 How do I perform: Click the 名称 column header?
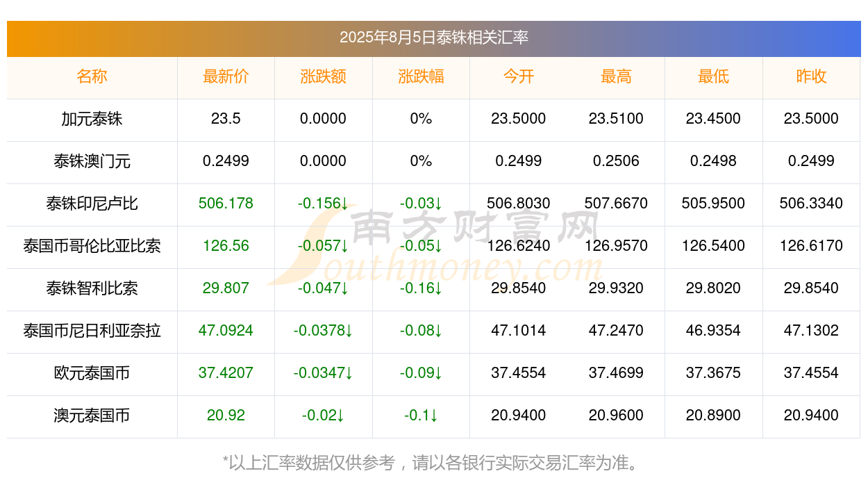click(x=92, y=76)
